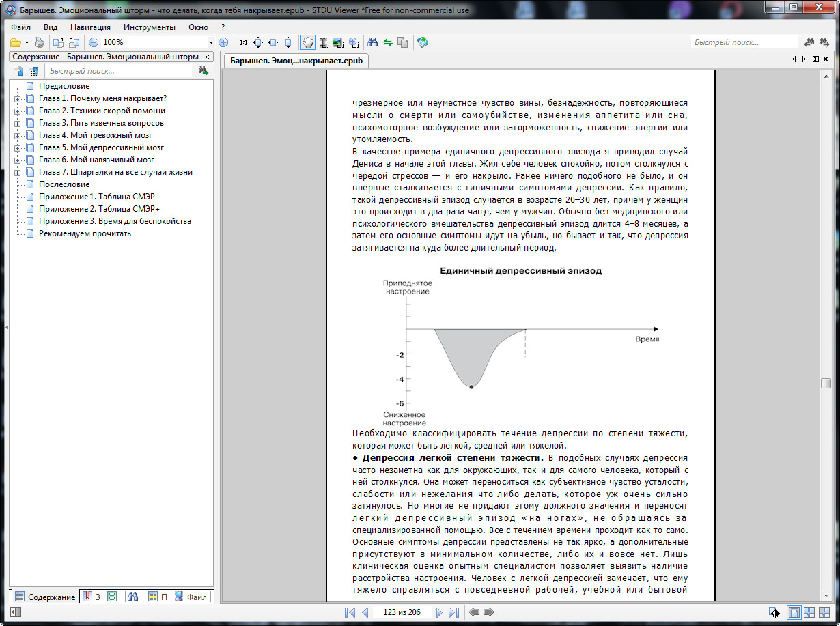Zoom out with the minus button
This screenshot has width=840, height=626.
tap(94, 42)
